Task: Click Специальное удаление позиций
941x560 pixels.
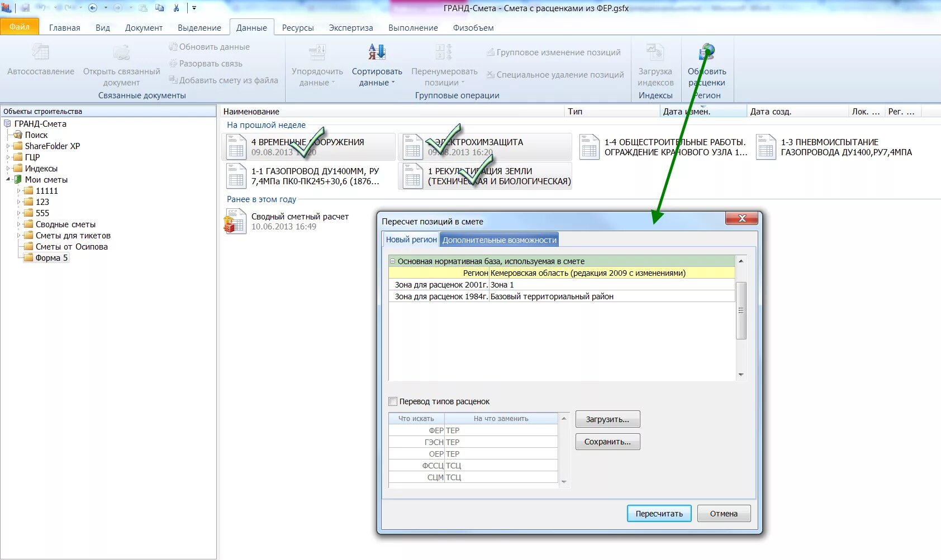Action: click(555, 75)
